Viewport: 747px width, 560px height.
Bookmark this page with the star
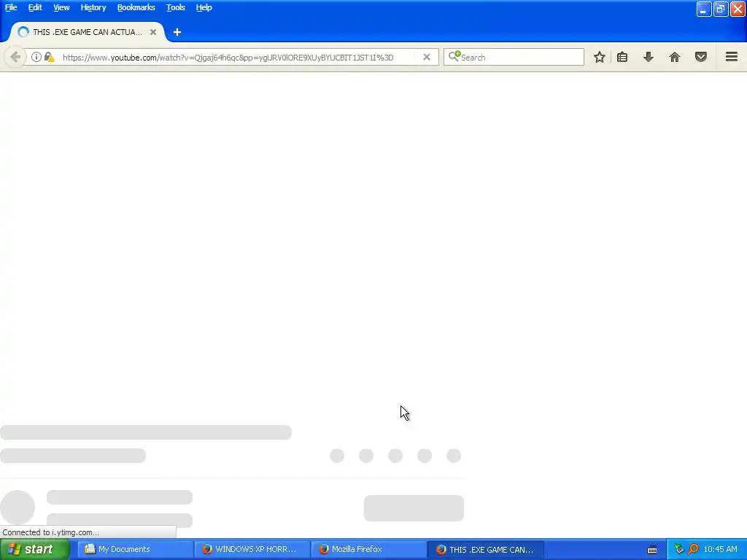pyautogui.click(x=600, y=57)
